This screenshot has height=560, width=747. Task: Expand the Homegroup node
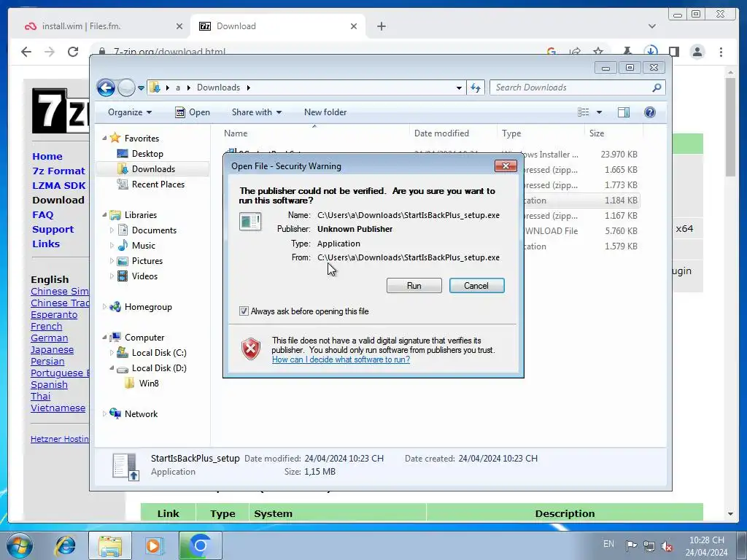(x=104, y=307)
